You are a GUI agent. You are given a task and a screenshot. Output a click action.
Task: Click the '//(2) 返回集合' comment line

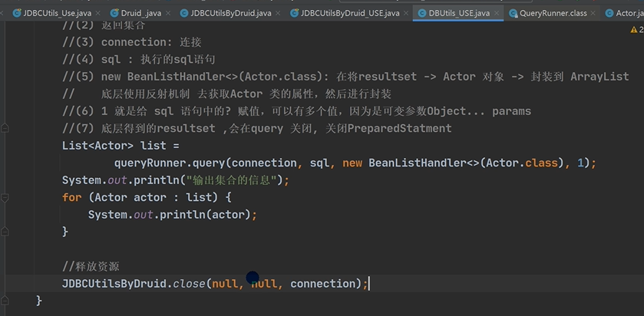(104, 25)
